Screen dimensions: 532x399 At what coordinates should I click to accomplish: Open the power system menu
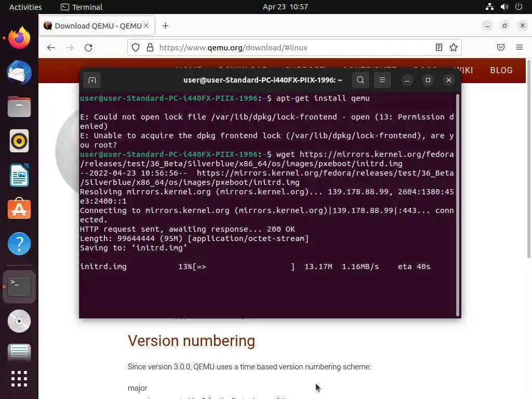(519, 7)
